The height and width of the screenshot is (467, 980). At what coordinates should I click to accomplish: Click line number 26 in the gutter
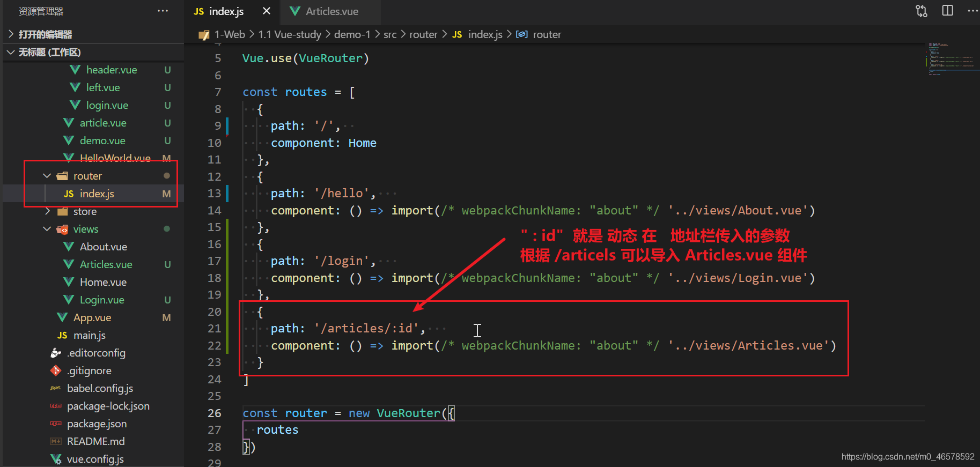point(214,413)
